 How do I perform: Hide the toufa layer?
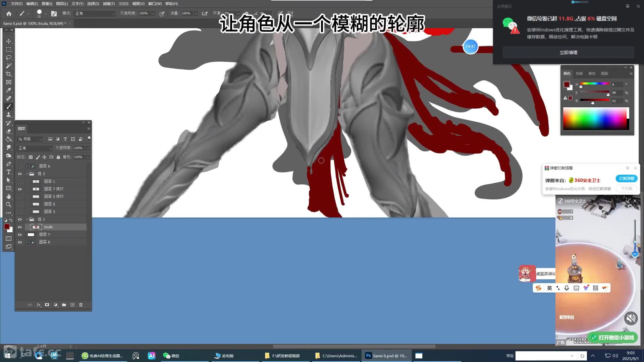pos(20,227)
